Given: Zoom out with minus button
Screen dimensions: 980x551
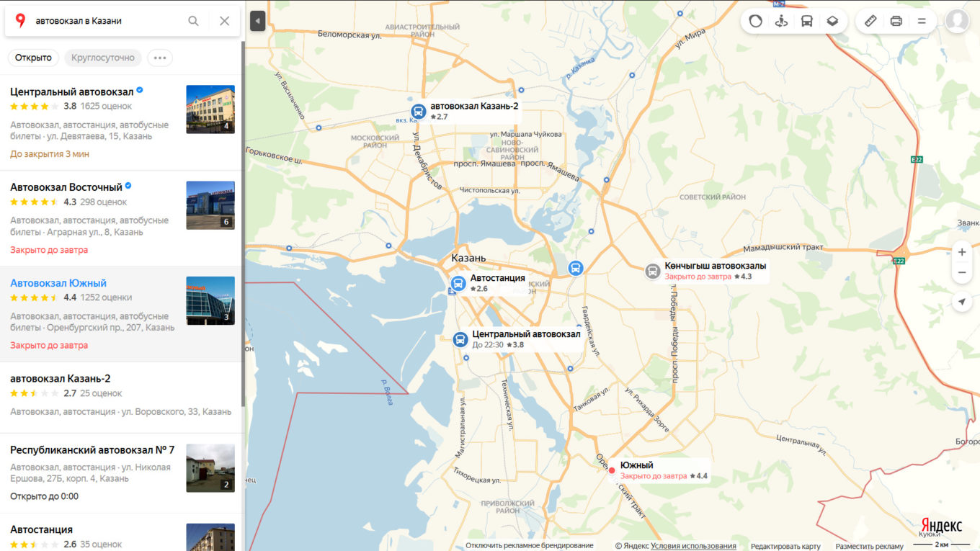Looking at the screenshot, I should click(x=962, y=272).
